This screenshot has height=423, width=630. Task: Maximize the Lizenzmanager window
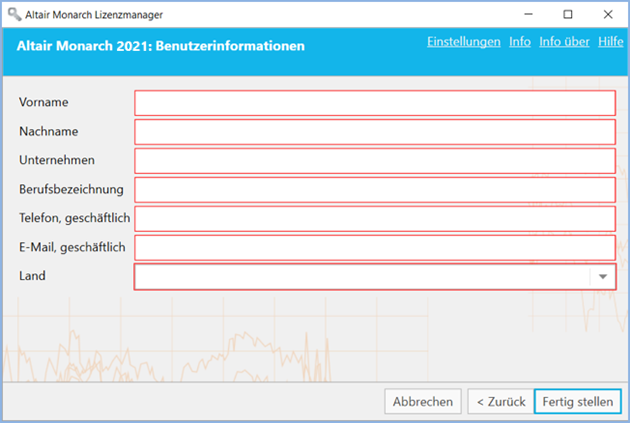[567, 15]
